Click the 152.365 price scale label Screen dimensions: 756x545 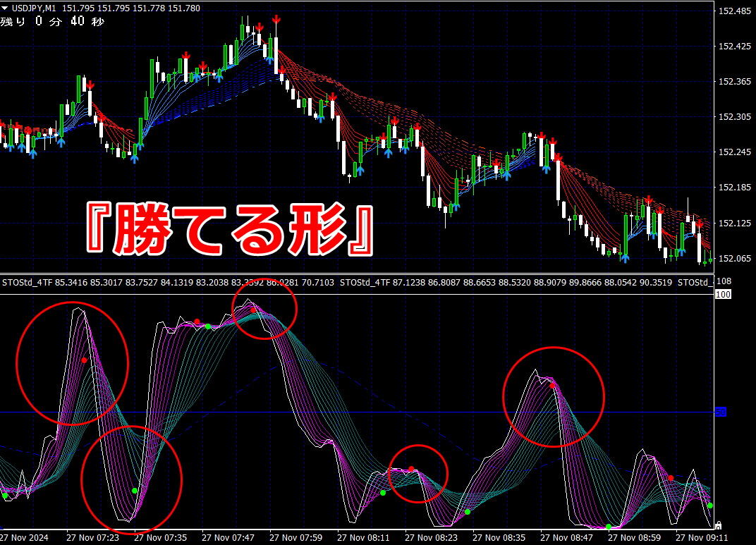734,82
